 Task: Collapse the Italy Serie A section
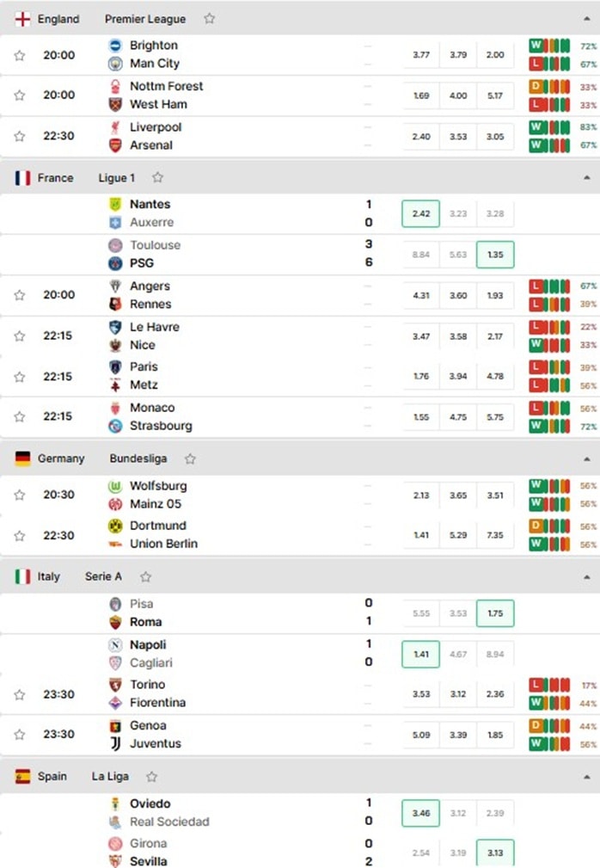click(x=587, y=577)
